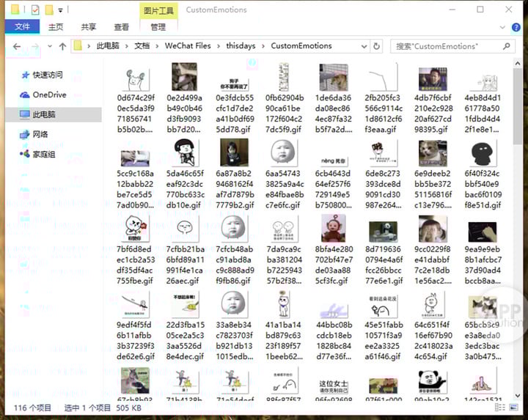Go back with the back arrow
This screenshot has width=528, height=420.
[x=16, y=46]
